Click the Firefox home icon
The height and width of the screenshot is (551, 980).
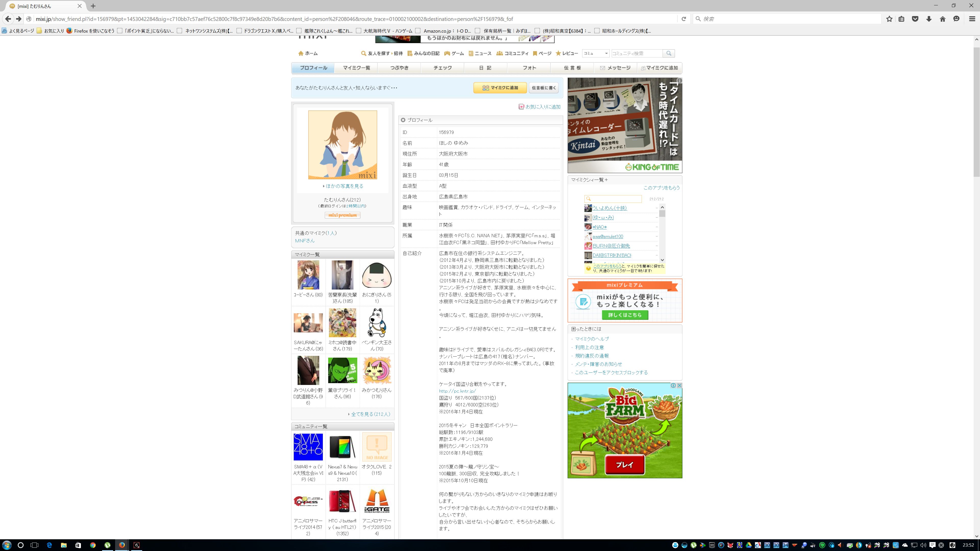tap(942, 19)
